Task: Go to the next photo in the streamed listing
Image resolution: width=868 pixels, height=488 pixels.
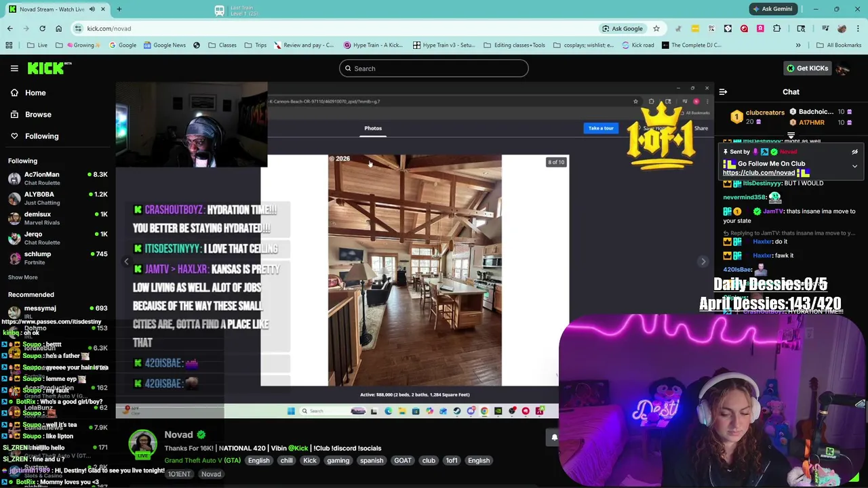Action: tap(703, 261)
